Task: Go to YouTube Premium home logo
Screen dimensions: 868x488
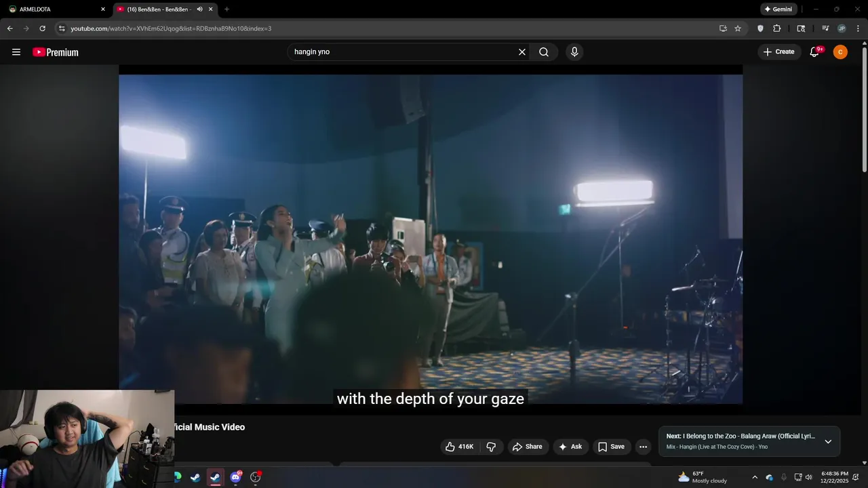Action: click(x=56, y=52)
